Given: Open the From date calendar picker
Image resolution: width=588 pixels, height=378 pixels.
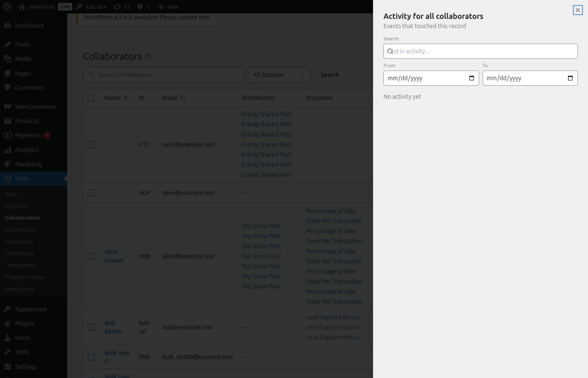Looking at the screenshot, I should [471, 78].
